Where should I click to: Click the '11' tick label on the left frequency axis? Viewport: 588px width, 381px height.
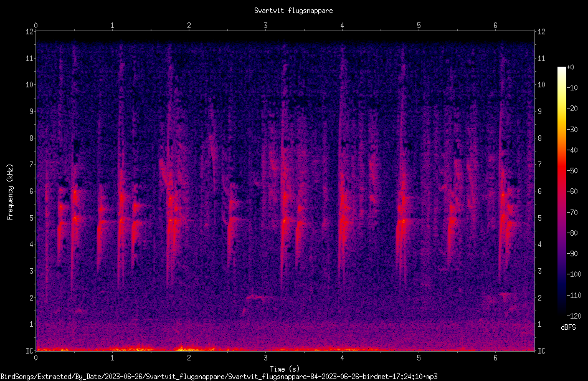(x=30, y=58)
